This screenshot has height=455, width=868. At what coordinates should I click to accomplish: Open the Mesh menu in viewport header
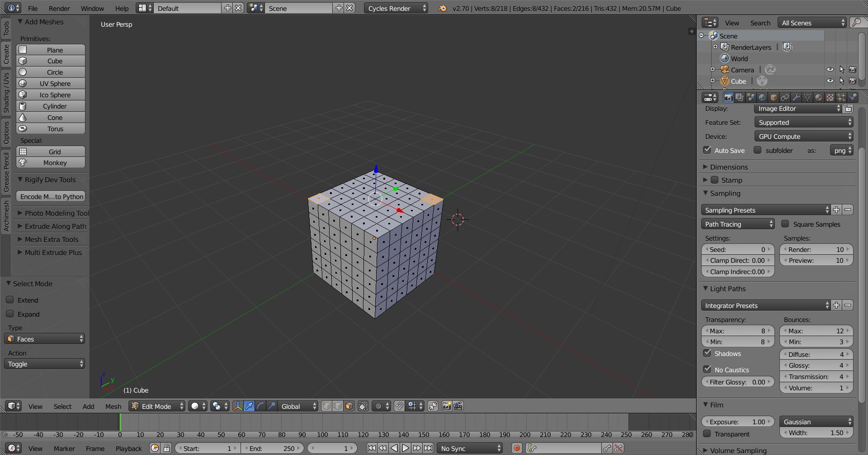point(113,406)
